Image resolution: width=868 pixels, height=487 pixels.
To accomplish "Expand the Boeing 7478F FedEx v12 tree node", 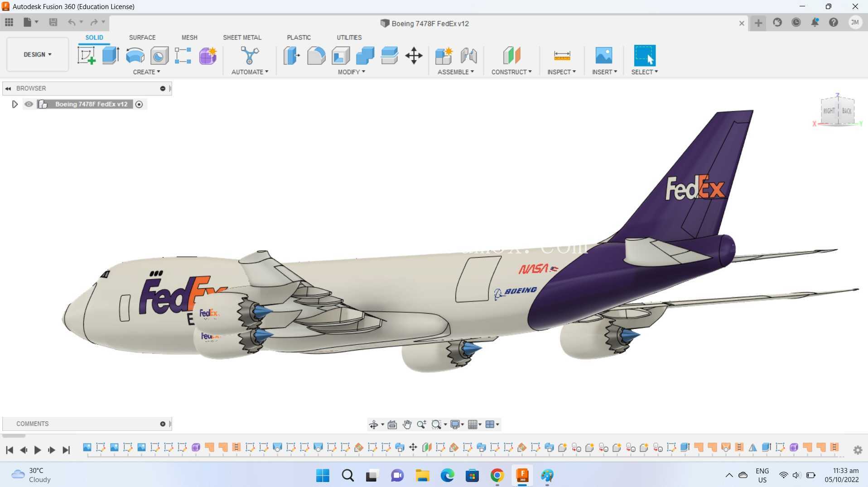I will (x=14, y=105).
